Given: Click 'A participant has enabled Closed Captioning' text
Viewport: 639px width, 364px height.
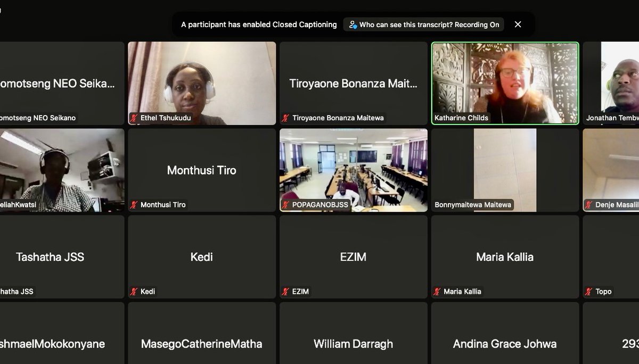Looking at the screenshot, I should pos(259,24).
